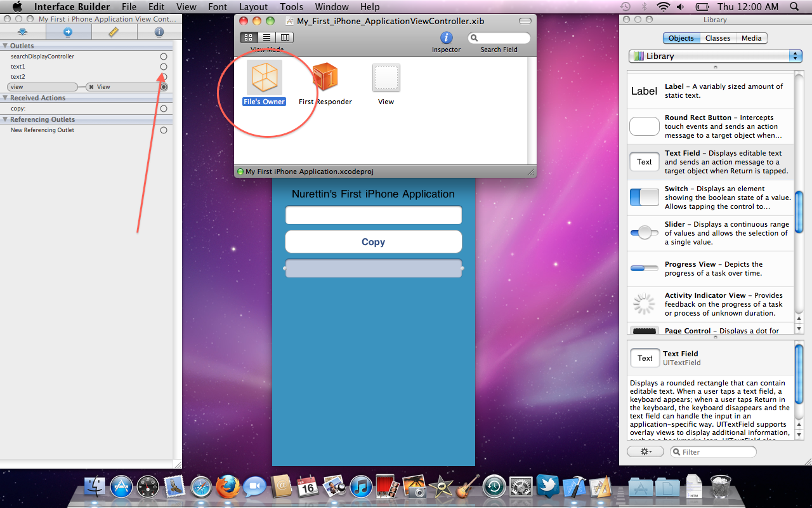The image size is (812, 508).
Task: Toggle the xib window toolbar pill button
Action: tap(525, 21)
